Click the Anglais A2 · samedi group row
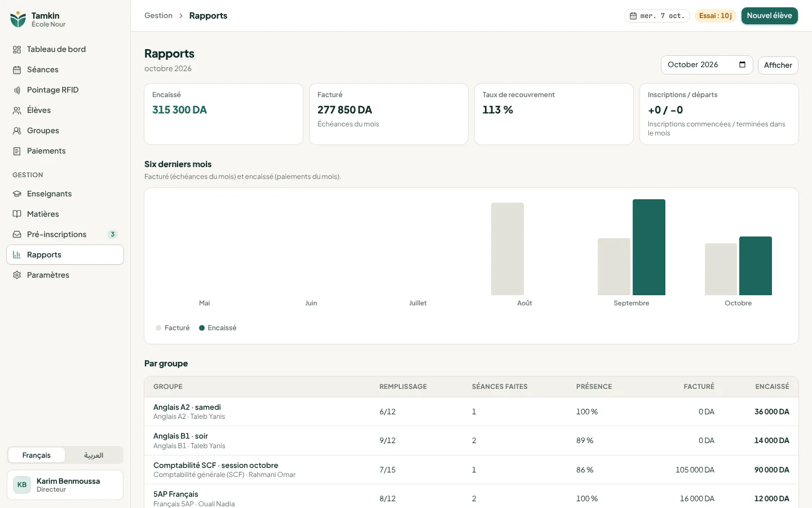812x508 pixels. (x=471, y=412)
